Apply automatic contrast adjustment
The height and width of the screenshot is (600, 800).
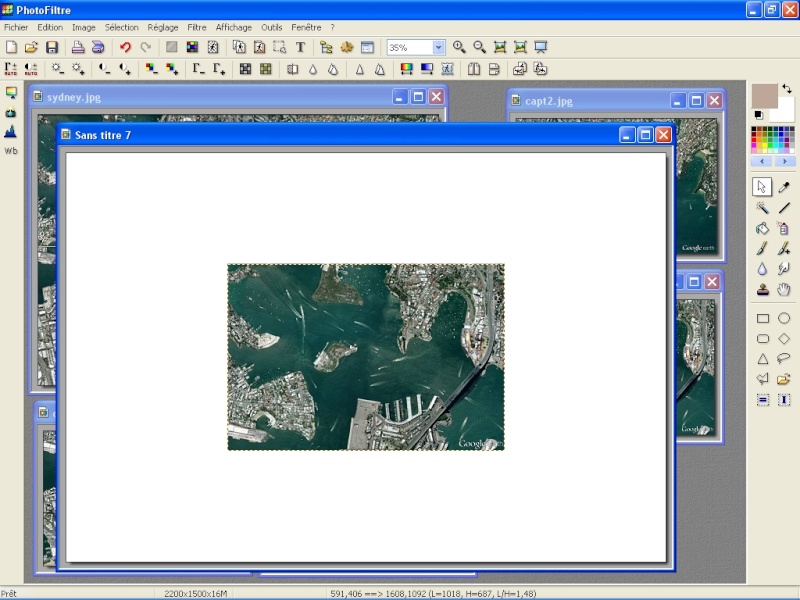point(31,69)
